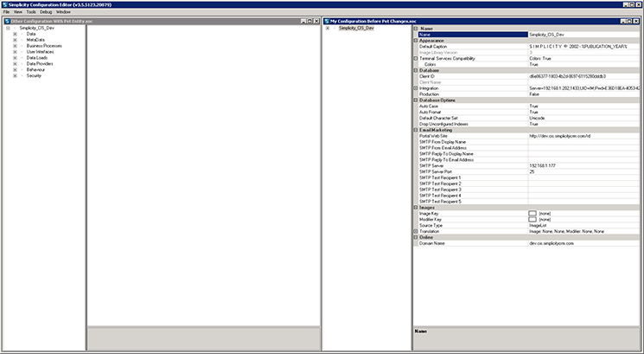The width and height of the screenshot is (644, 354).
Task: Edit the Client ID value field
Action: point(583,76)
